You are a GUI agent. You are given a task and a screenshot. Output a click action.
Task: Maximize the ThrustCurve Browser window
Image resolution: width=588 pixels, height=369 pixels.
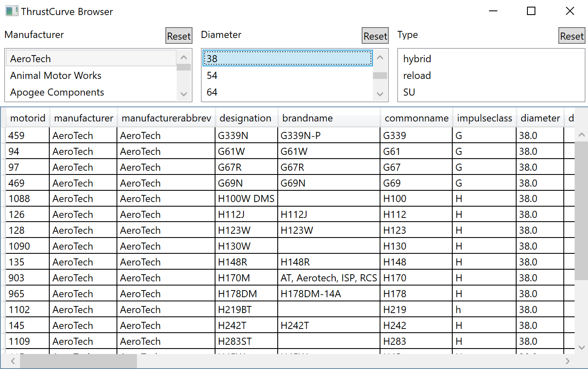click(x=531, y=11)
